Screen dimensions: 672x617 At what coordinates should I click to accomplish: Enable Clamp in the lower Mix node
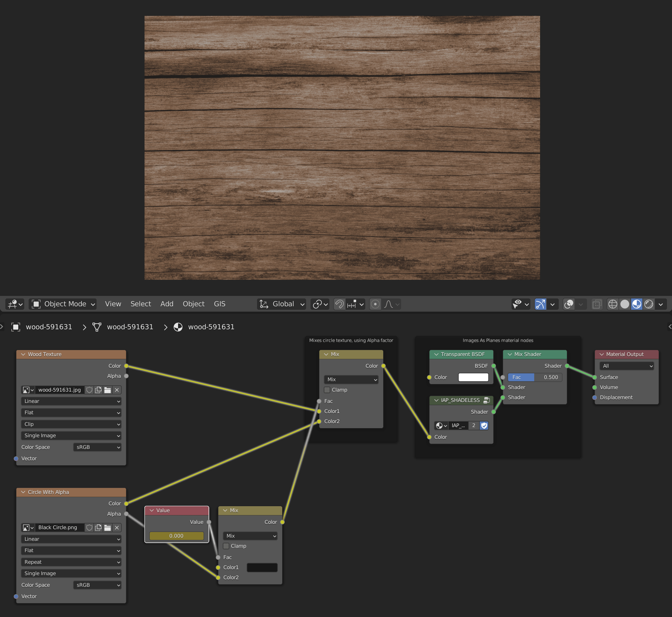[226, 546]
